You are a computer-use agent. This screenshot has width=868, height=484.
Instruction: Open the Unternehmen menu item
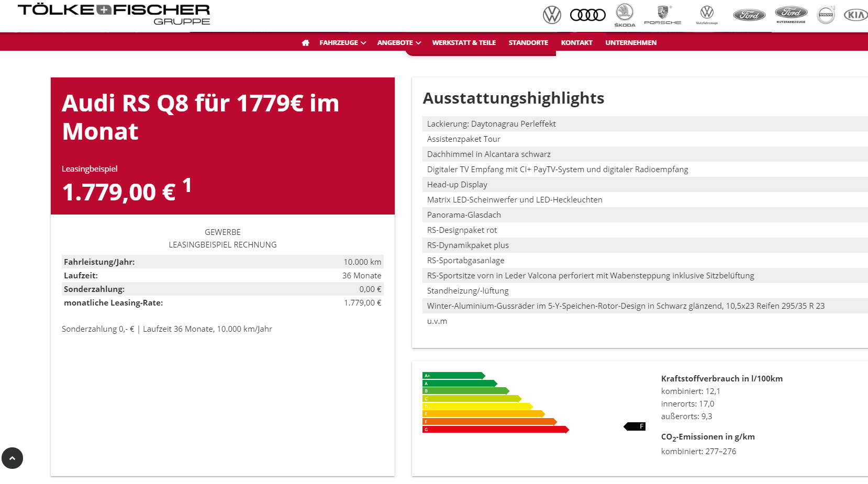coord(631,43)
